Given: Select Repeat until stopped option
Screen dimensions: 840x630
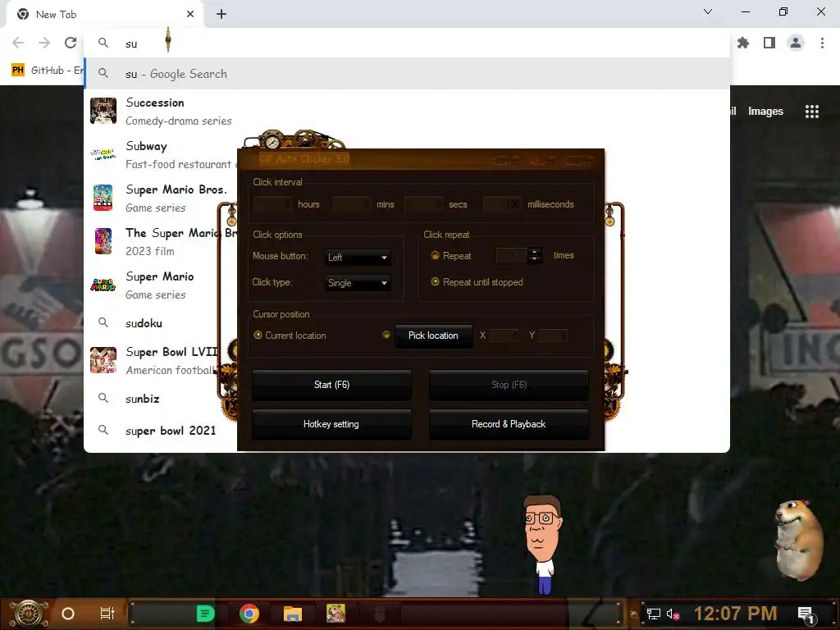Looking at the screenshot, I should (435, 282).
